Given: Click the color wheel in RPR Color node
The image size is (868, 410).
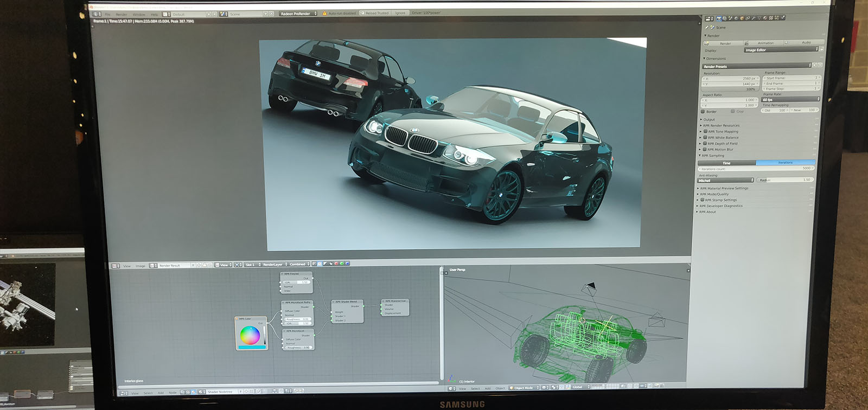Looking at the screenshot, I should [250, 335].
